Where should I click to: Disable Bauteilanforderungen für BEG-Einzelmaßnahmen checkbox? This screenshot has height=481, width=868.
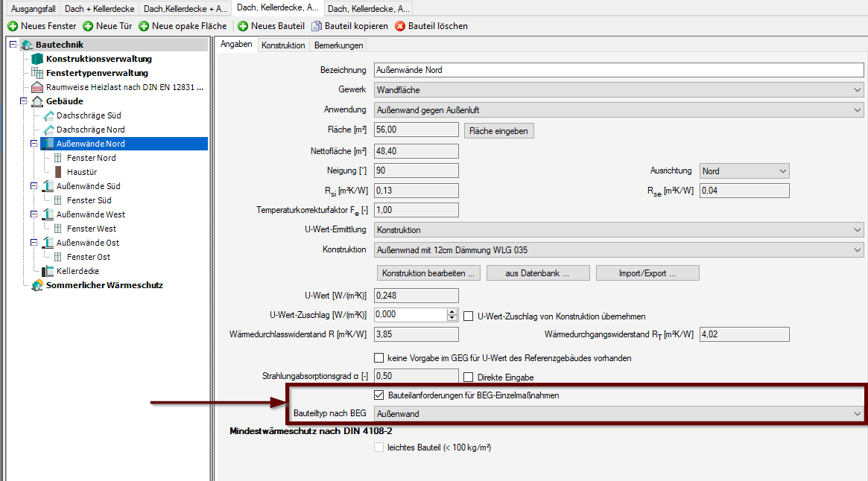pos(379,395)
